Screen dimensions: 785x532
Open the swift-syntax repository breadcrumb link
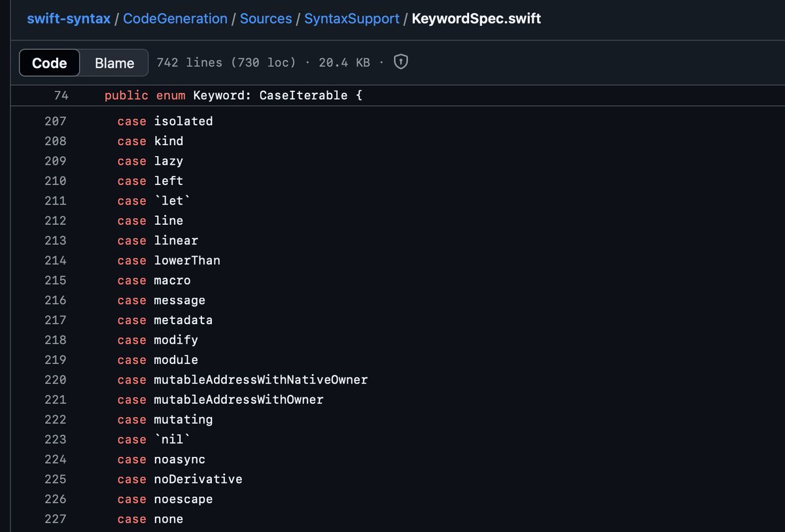click(x=69, y=18)
